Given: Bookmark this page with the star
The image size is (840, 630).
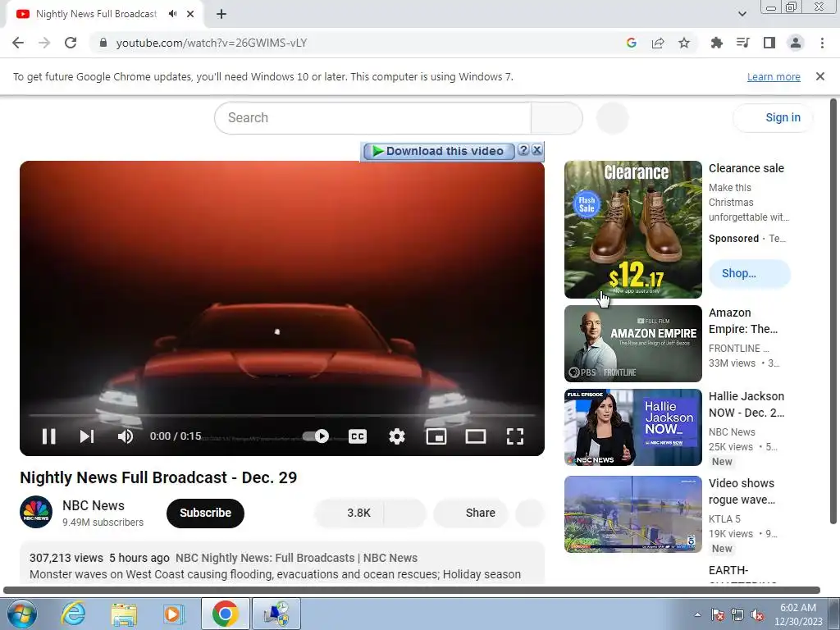Looking at the screenshot, I should 684,43.
